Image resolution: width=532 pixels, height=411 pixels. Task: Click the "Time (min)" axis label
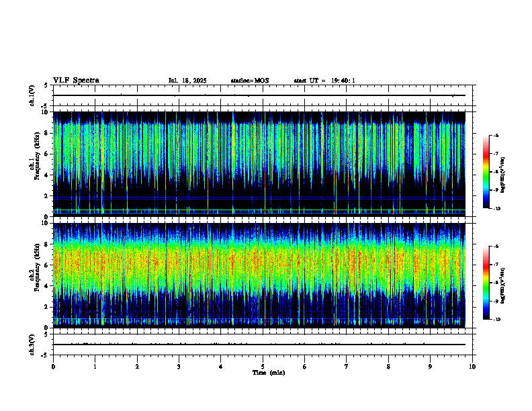click(269, 373)
